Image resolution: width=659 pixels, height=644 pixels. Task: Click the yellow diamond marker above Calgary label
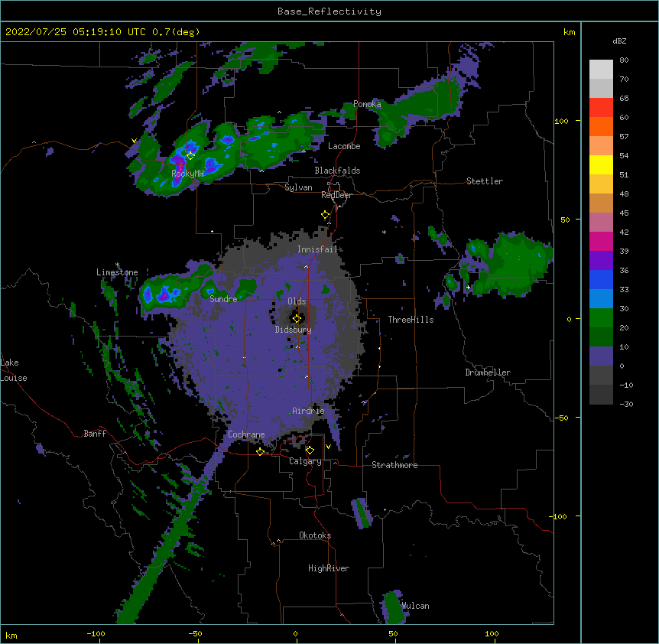[310, 450]
